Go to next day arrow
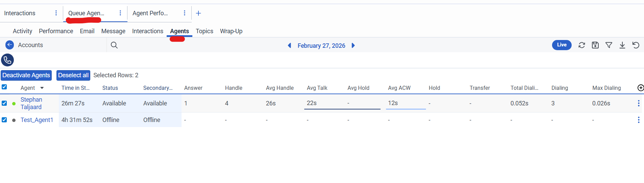Viewport: 644px width, 183px height. tap(353, 45)
